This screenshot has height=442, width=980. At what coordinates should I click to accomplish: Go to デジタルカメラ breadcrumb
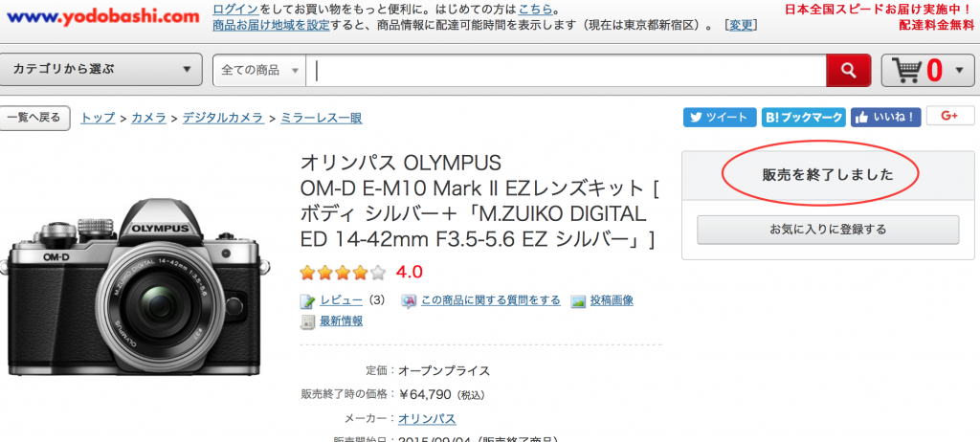(223, 118)
